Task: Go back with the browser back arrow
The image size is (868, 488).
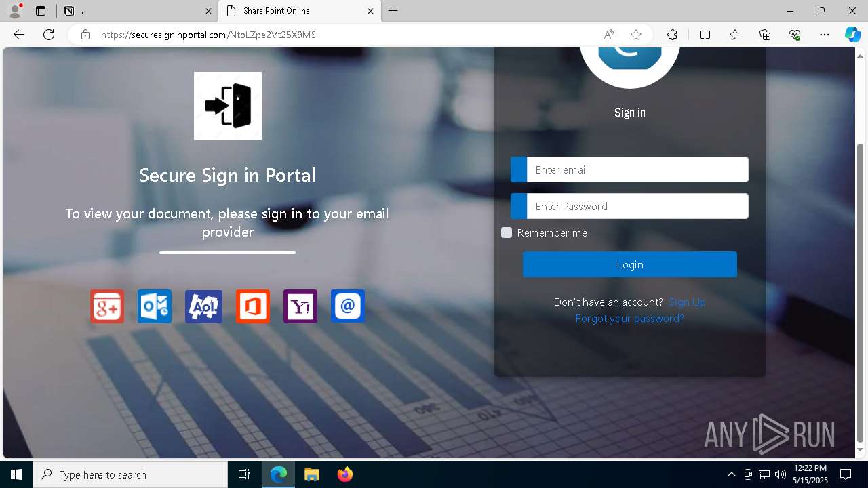Action: click(x=19, y=35)
